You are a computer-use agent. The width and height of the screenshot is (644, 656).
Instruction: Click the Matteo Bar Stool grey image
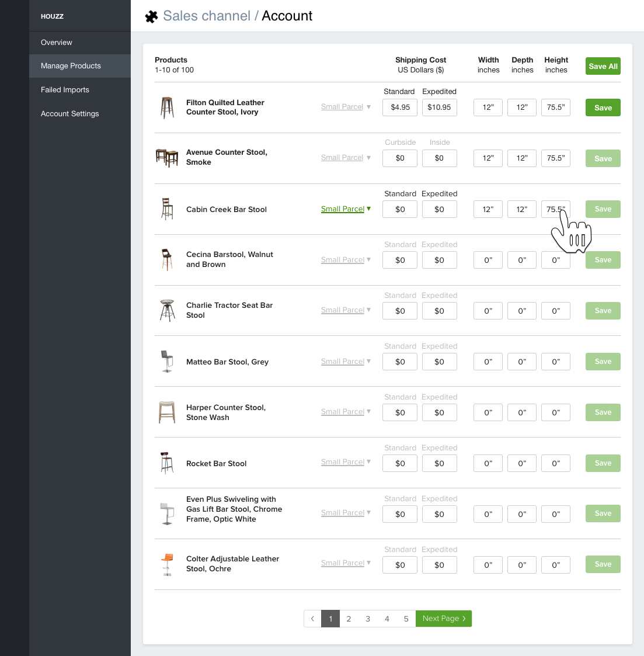coord(167,362)
